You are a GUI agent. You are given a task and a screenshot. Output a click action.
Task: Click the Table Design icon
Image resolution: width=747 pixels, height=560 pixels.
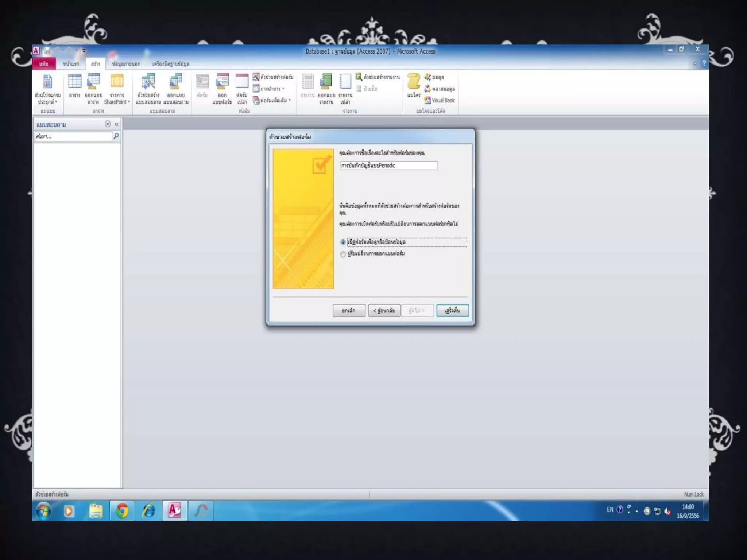click(93, 88)
